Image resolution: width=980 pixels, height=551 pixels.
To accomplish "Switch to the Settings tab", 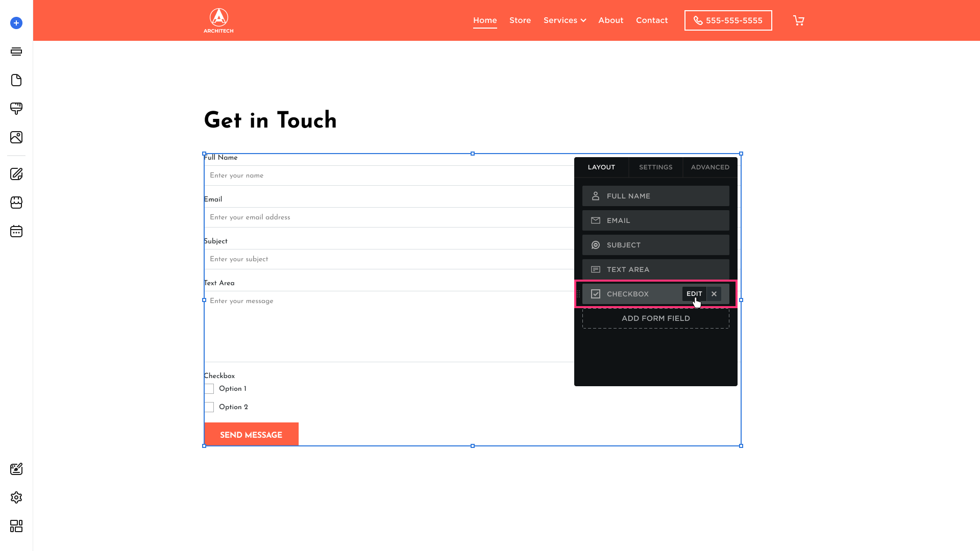I will (x=655, y=167).
